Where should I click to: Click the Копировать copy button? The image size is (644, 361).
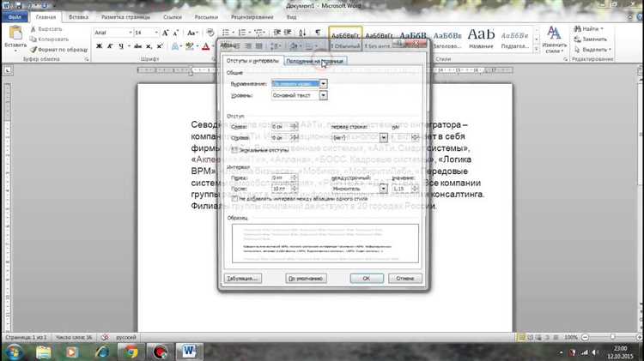point(49,39)
